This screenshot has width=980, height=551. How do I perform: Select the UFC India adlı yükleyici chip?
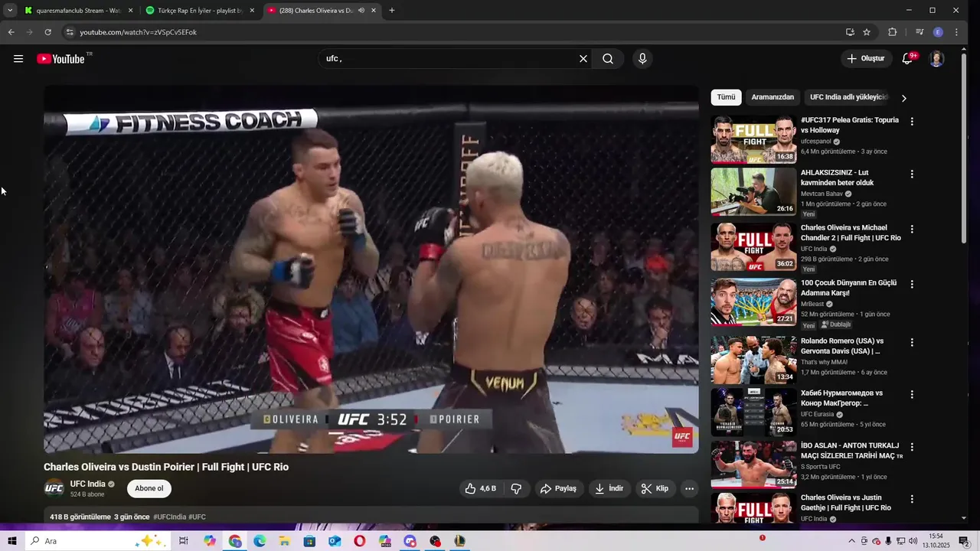coord(849,97)
